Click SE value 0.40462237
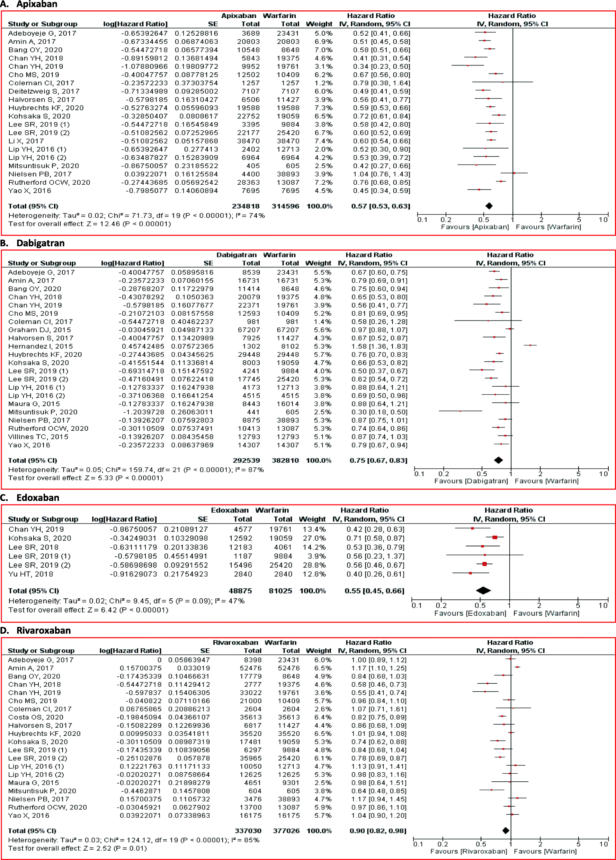616x860 pixels. click(x=193, y=322)
